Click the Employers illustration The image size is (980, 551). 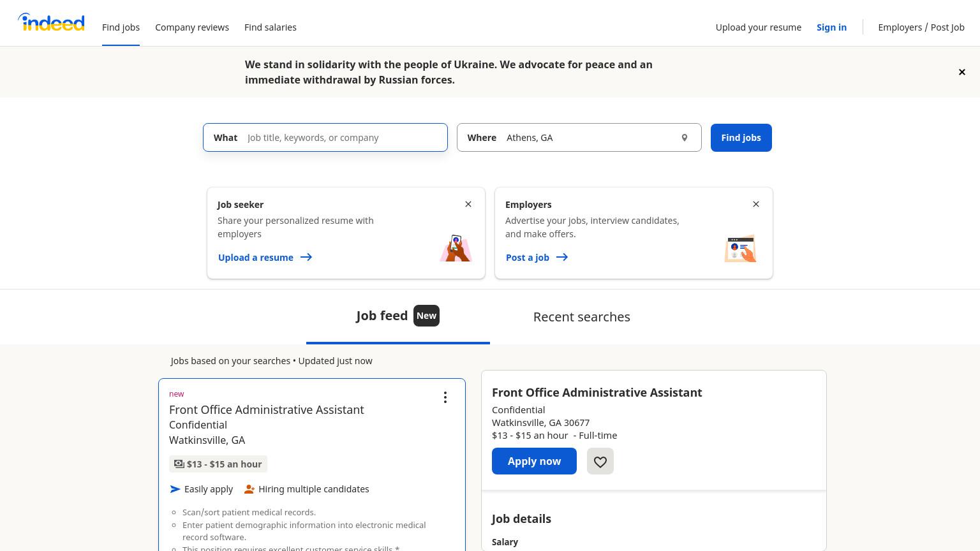pos(741,249)
